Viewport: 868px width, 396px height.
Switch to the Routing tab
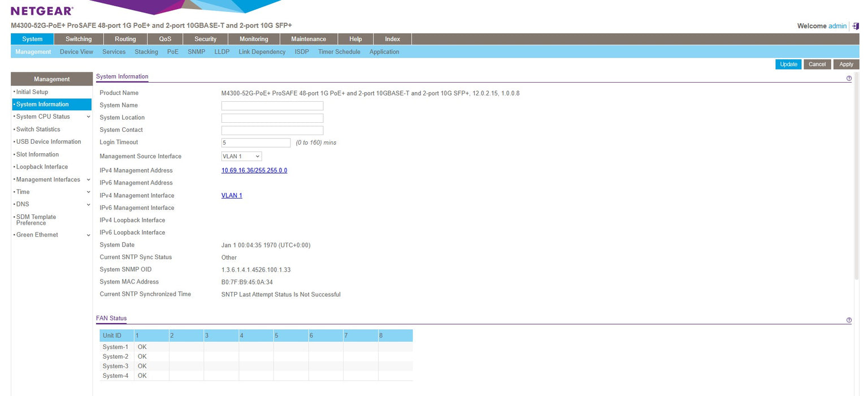[x=125, y=39]
